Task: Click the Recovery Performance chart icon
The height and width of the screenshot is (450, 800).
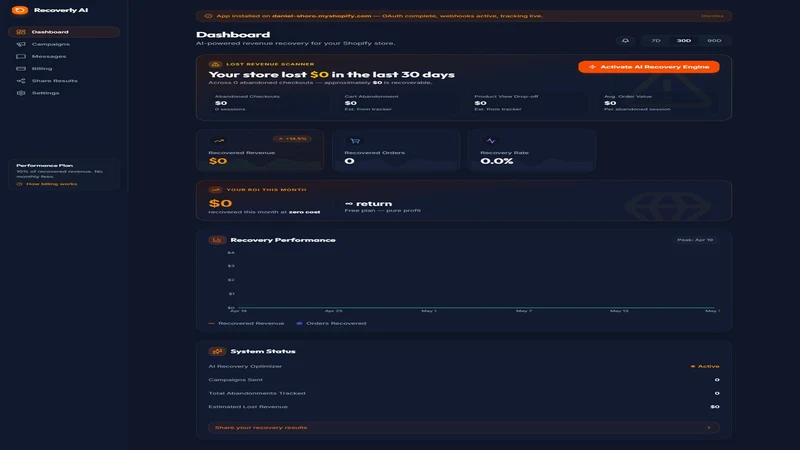Action: [217, 240]
